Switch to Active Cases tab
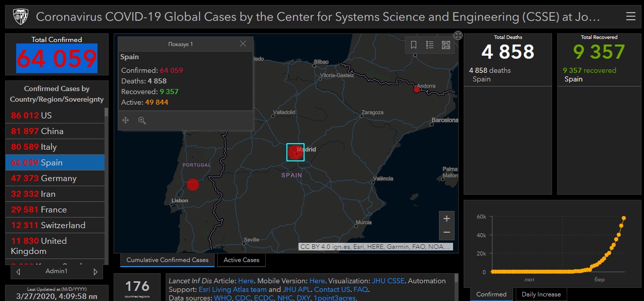This screenshot has width=644, height=301. pyautogui.click(x=241, y=260)
